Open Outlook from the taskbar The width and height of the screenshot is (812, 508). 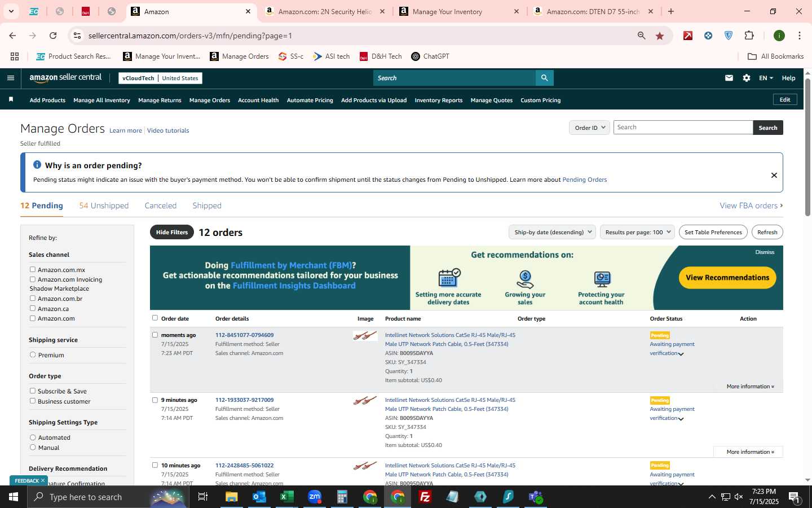pyautogui.click(x=259, y=497)
